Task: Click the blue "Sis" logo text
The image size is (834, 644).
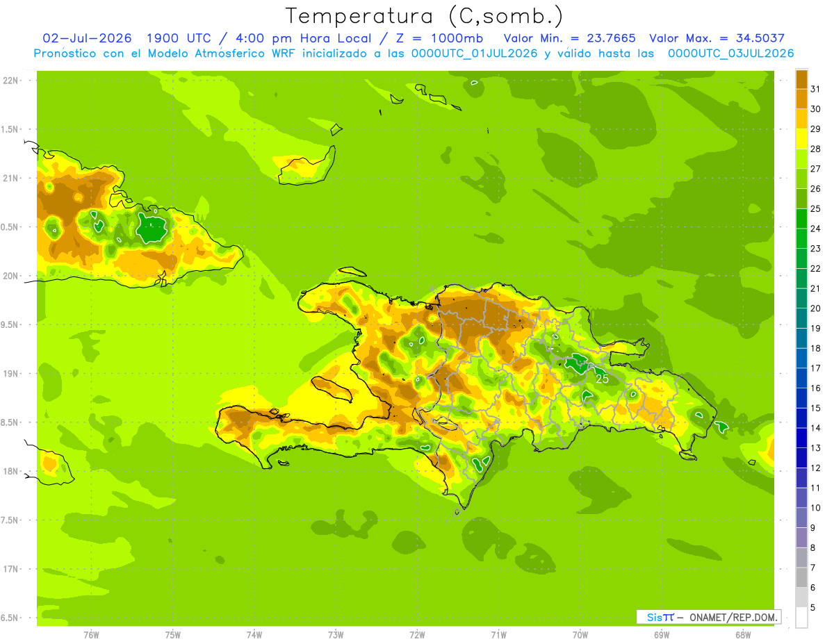Action: point(654,617)
